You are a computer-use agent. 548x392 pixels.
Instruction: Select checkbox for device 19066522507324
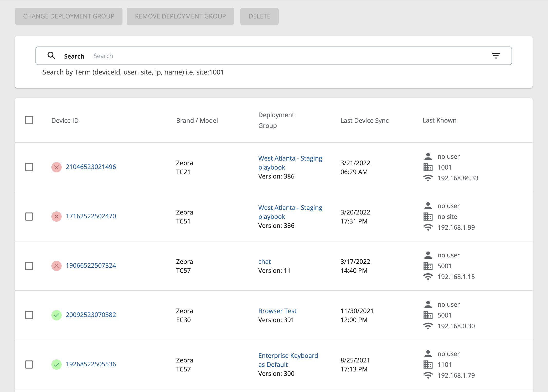29,266
